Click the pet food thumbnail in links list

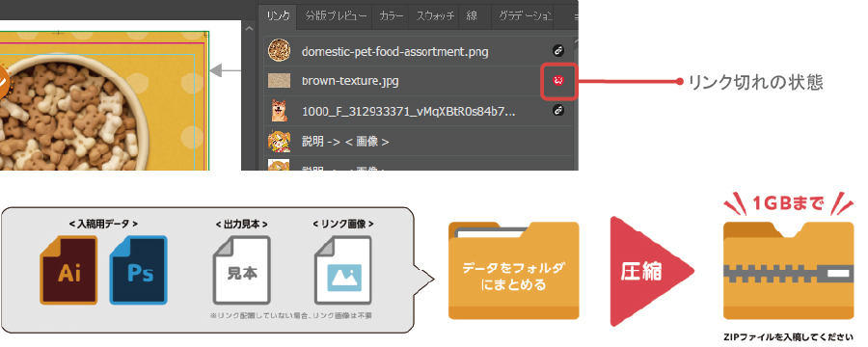click(279, 50)
